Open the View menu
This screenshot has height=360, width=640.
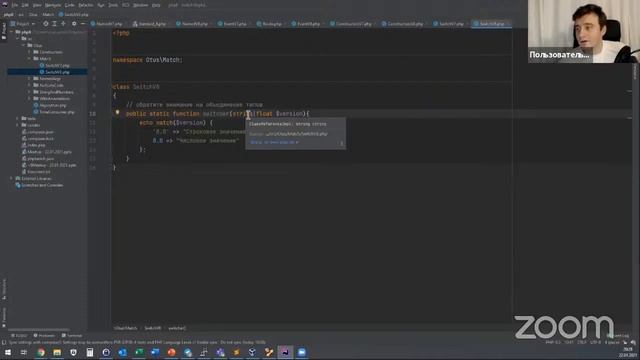[x=37, y=5]
